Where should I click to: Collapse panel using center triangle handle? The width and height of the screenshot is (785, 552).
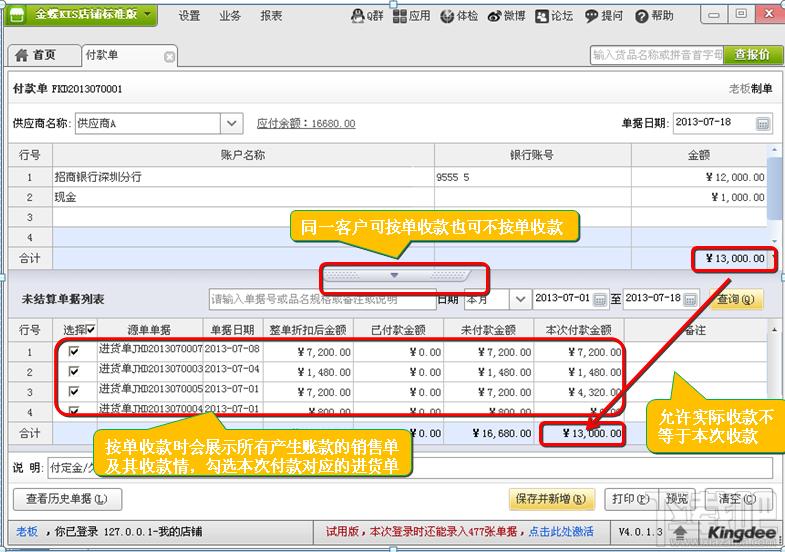(394, 275)
